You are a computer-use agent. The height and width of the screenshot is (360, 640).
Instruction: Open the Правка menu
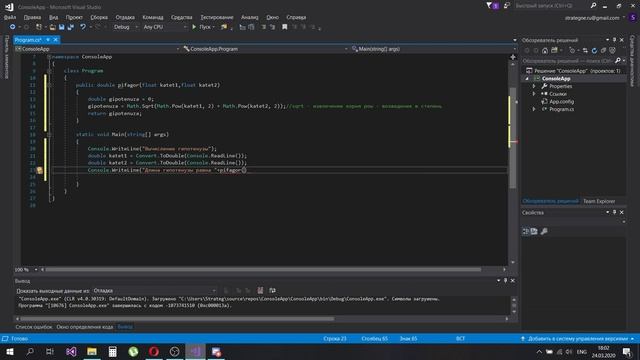click(x=32, y=17)
